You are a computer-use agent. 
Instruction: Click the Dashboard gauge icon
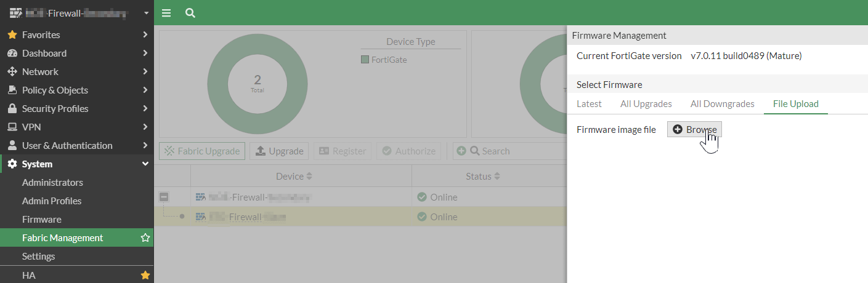12,53
